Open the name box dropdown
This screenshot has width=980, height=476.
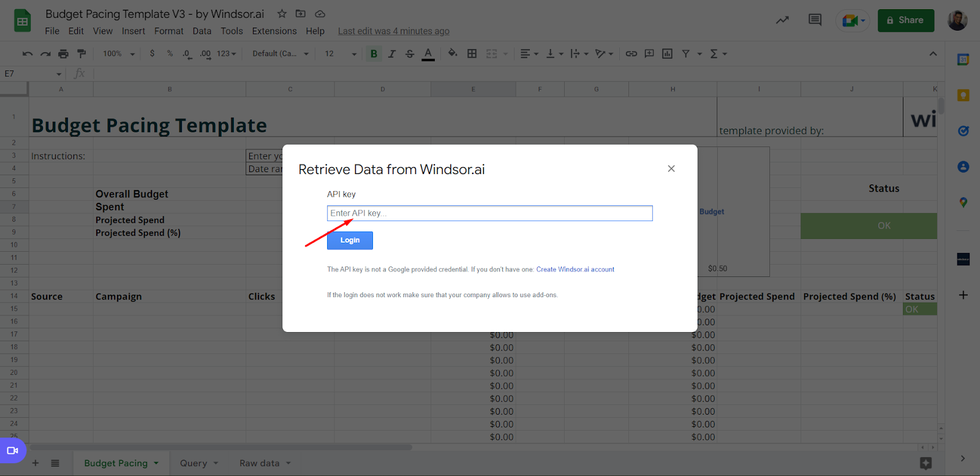point(59,74)
